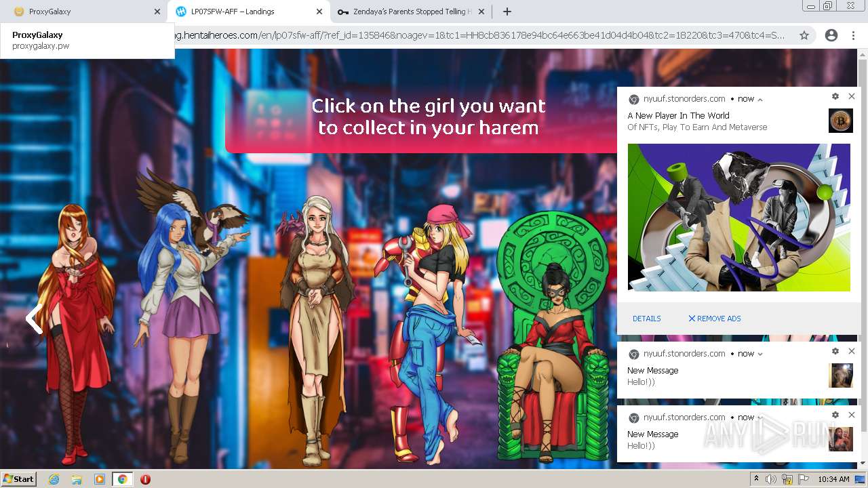This screenshot has width=868, height=488.
Task: Show hidden system tray icons
Action: pyautogui.click(x=756, y=479)
